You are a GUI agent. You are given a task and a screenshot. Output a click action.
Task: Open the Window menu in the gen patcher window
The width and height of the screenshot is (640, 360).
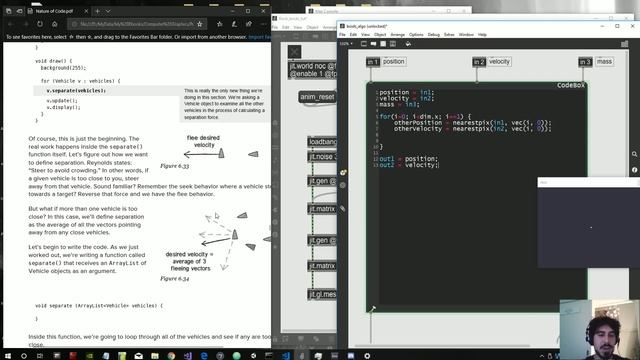[466, 35]
